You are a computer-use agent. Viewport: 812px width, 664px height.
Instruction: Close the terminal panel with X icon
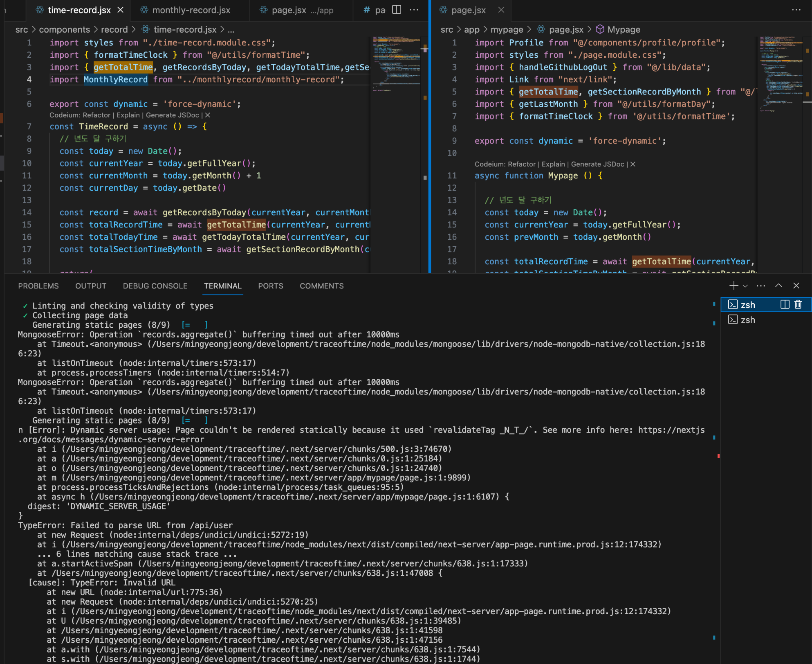796,286
